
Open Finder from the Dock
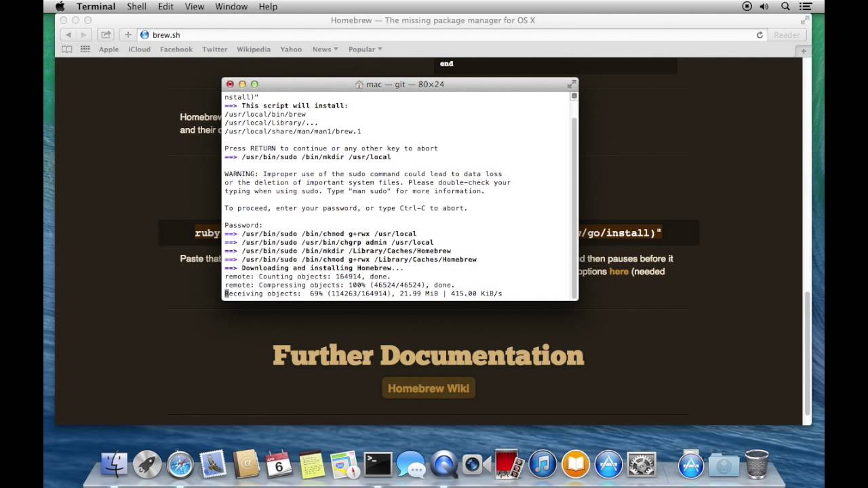click(x=114, y=464)
